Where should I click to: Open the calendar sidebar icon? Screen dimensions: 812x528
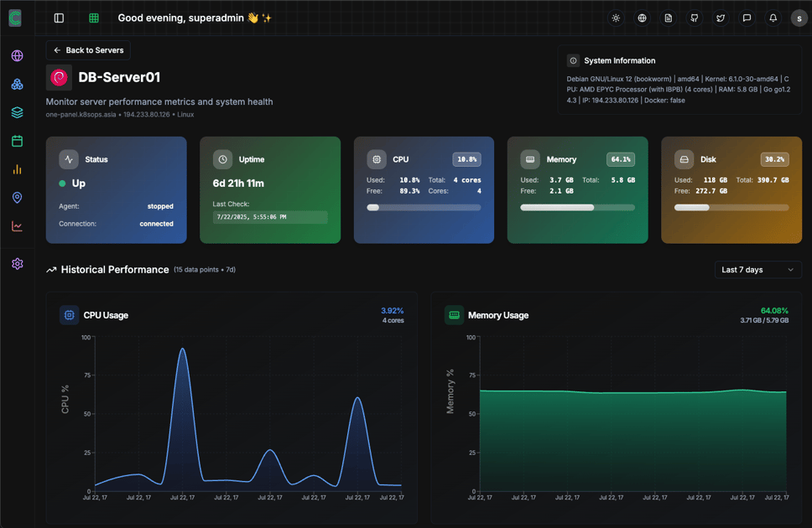click(17, 141)
